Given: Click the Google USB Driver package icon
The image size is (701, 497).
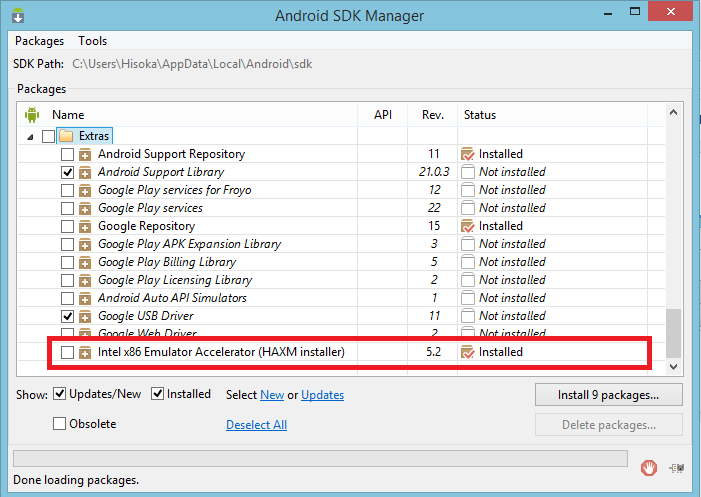Looking at the screenshot, I should [85, 316].
